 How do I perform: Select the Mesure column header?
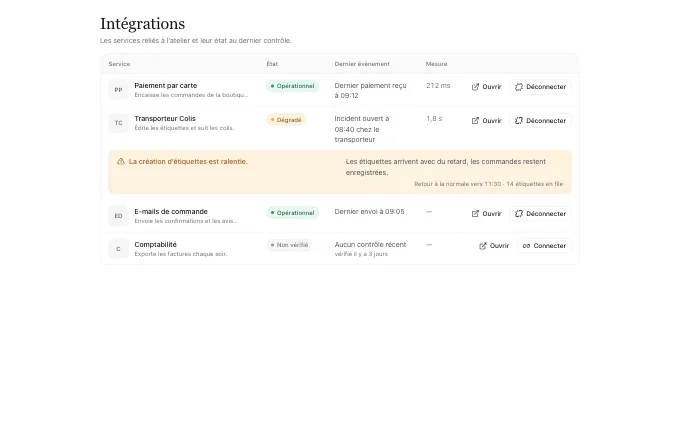click(x=436, y=64)
